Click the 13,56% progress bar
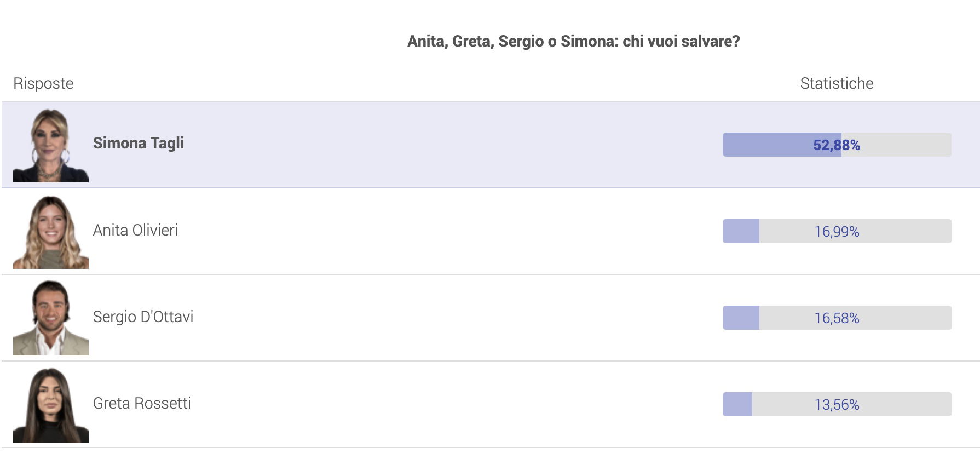The height and width of the screenshot is (459, 980). [x=837, y=404]
